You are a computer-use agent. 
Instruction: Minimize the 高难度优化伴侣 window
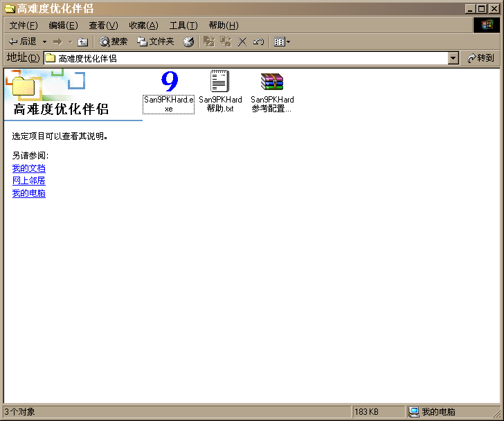(470, 9)
